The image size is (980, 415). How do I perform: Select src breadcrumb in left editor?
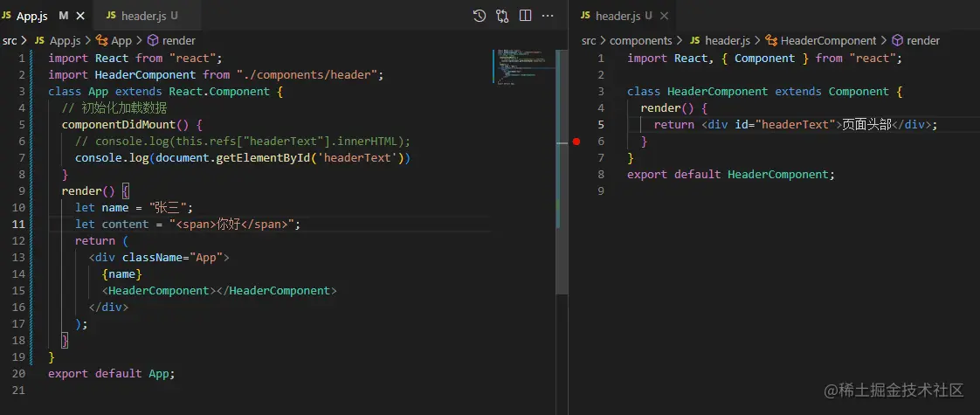(10, 40)
